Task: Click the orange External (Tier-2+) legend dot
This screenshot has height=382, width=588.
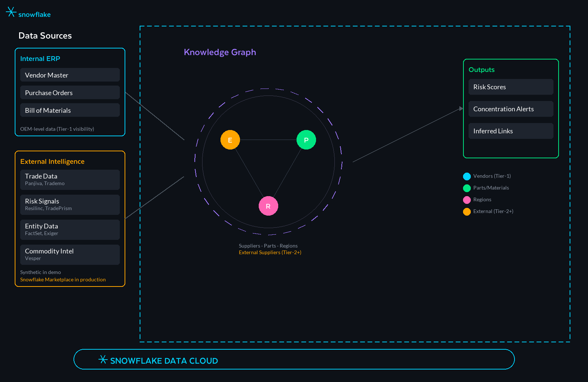Action: [467, 212]
